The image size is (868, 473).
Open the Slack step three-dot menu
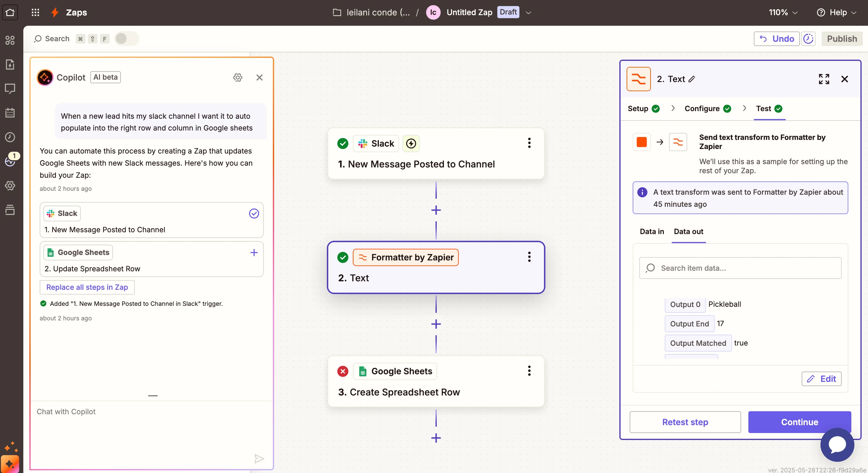(529, 143)
